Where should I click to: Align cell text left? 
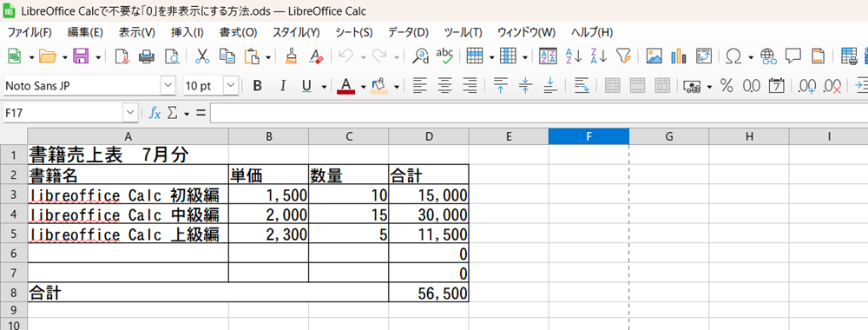click(420, 86)
